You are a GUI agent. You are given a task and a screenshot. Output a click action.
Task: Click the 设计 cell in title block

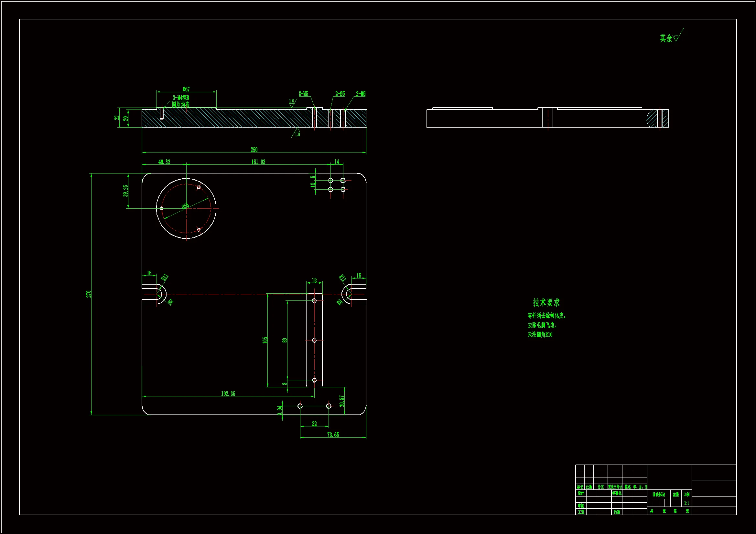coord(581,493)
